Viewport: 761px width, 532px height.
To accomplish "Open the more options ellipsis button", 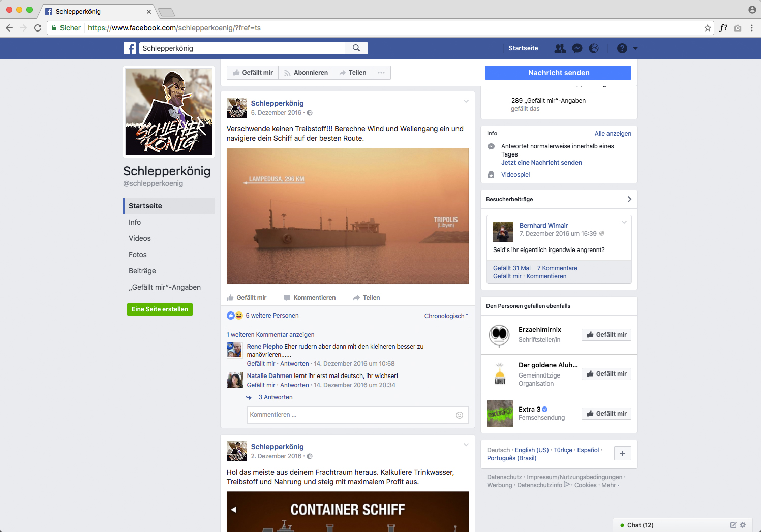I will pyautogui.click(x=381, y=73).
